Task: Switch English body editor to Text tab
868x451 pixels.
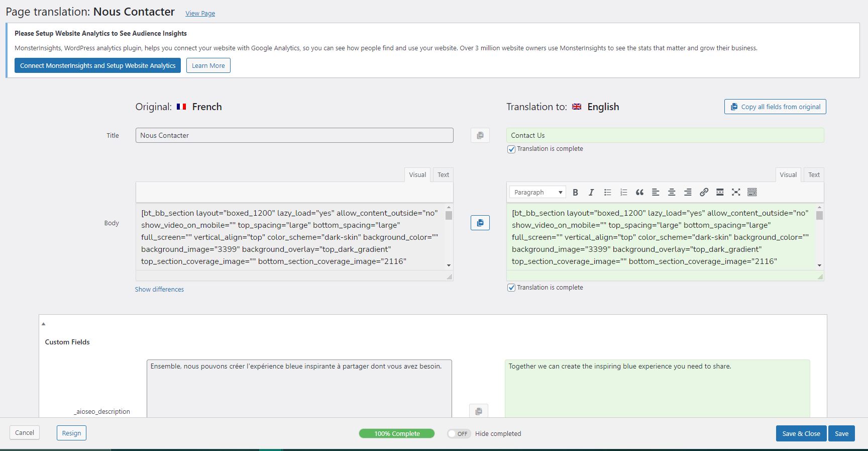Action: 814,174
